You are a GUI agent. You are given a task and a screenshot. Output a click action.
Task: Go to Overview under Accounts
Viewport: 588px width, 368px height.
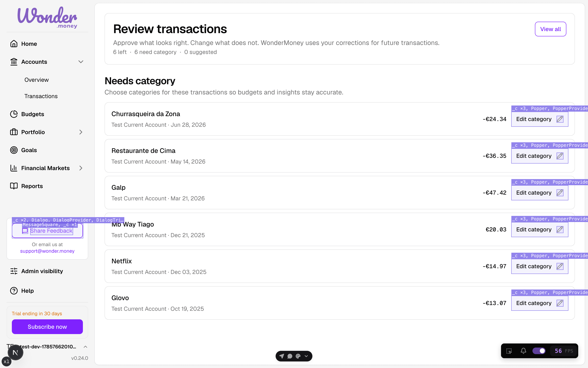[x=37, y=80]
